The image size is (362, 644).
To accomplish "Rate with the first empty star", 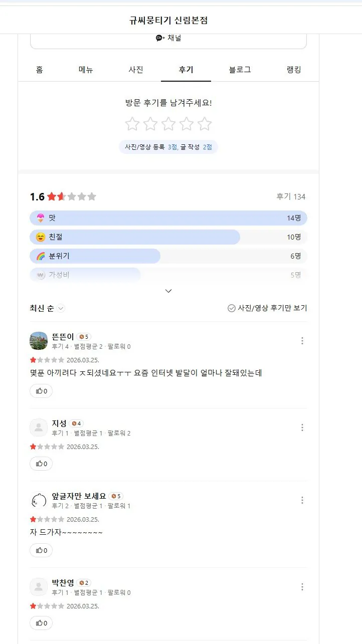I will click(x=132, y=124).
